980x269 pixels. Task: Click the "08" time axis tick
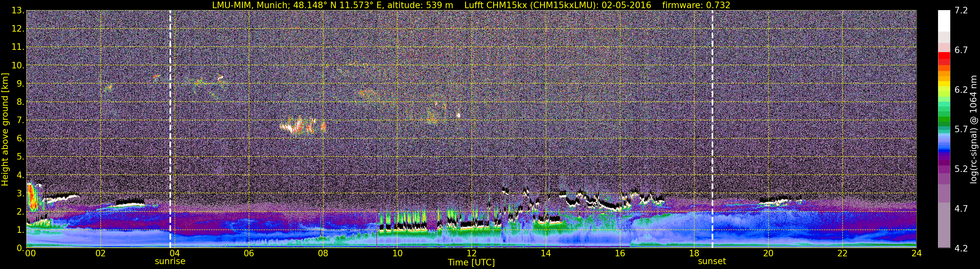coord(323,253)
